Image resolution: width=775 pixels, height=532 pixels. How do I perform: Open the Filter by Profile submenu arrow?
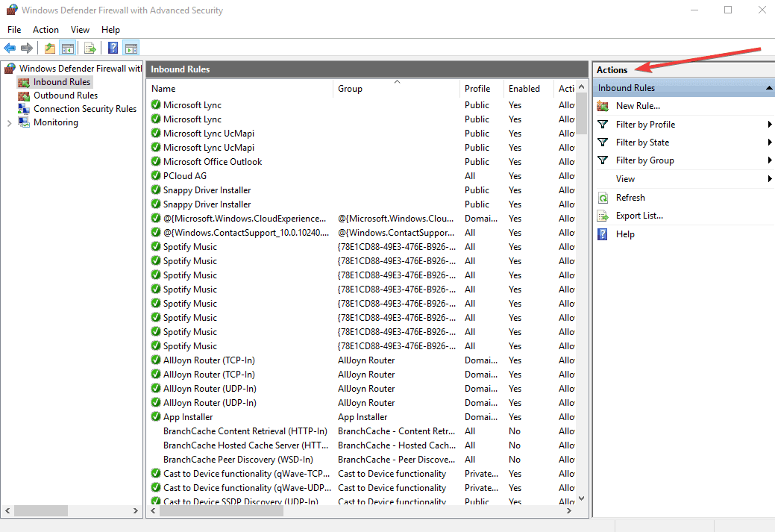770,124
